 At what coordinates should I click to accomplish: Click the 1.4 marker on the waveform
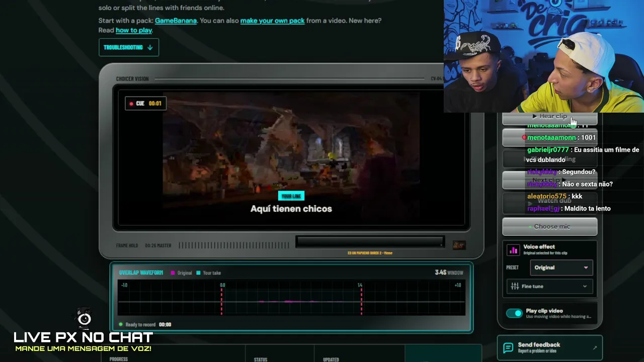click(x=360, y=285)
